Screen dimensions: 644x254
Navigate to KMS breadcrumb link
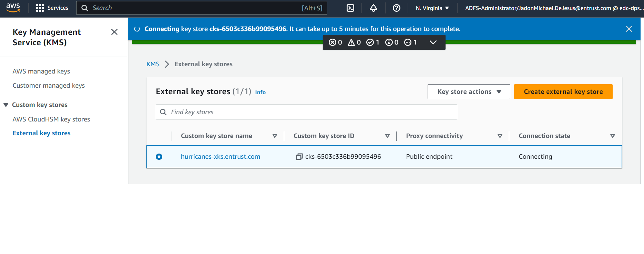[x=153, y=64]
